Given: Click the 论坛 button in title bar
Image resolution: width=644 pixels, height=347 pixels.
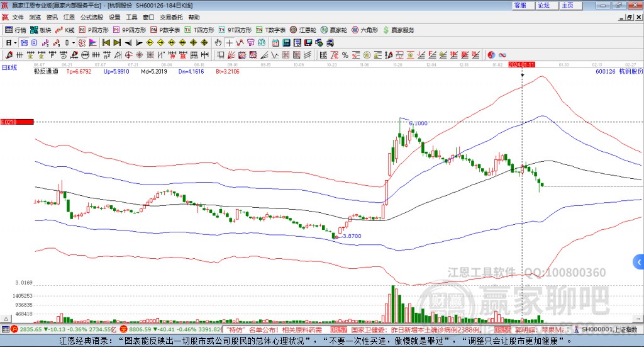Looking at the screenshot, I should pos(547,5).
